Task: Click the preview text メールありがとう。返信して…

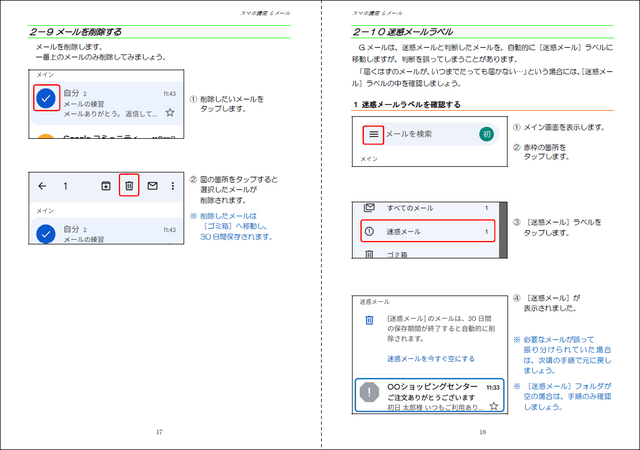Action: pyautogui.click(x=110, y=114)
